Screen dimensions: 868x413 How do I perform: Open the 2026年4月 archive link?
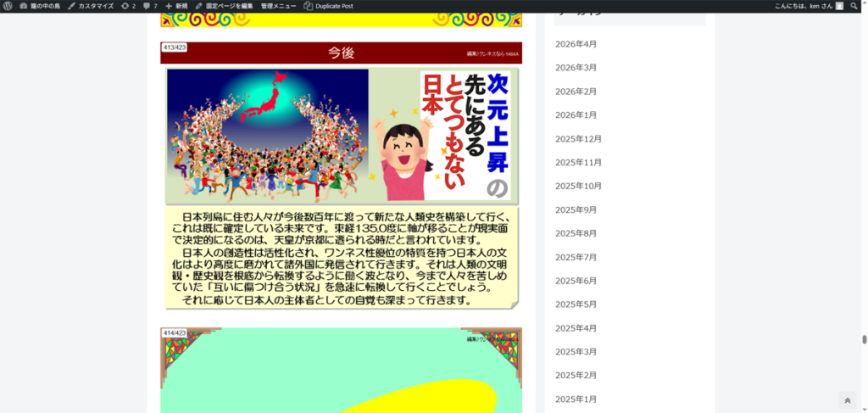[x=576, y=44]
